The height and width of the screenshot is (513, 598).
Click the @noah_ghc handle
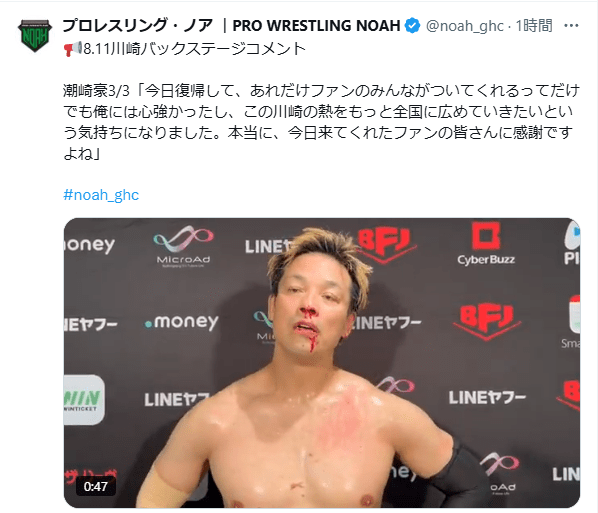tap(465, 26)
